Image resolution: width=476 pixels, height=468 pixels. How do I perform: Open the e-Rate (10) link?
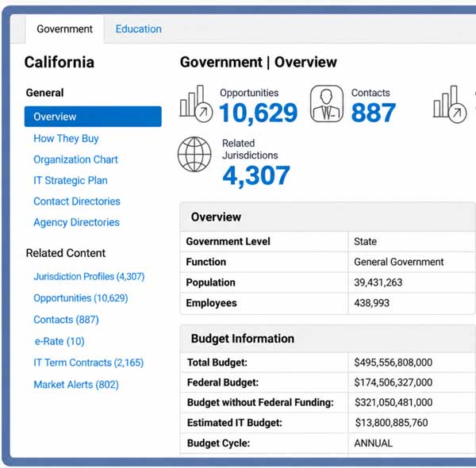[x=59, y=341]
